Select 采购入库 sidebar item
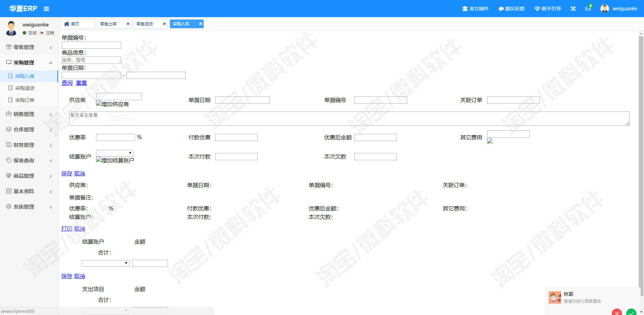Screen dimensions: 644x315 click(29, 76)
